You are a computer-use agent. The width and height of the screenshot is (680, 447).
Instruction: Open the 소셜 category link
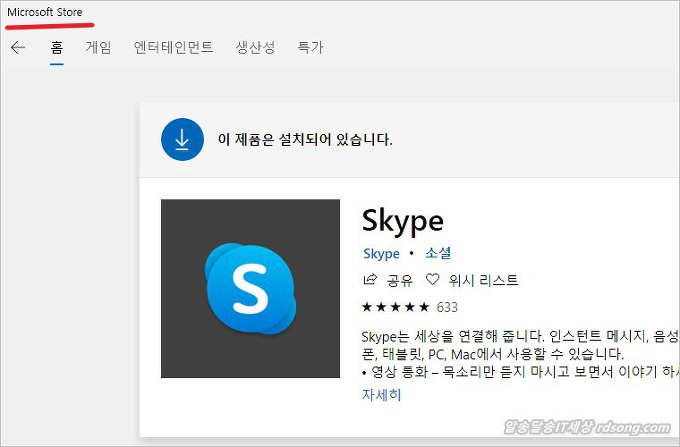(438, 253)
